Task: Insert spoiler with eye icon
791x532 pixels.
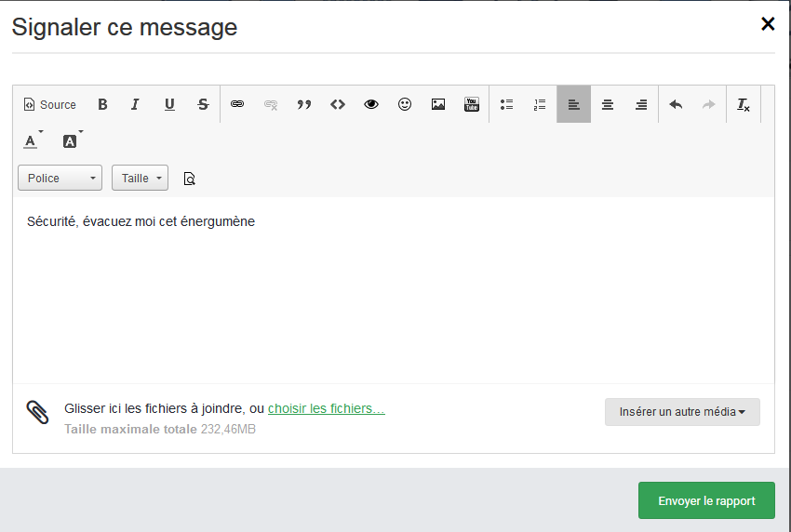Action: coord(371,104)
